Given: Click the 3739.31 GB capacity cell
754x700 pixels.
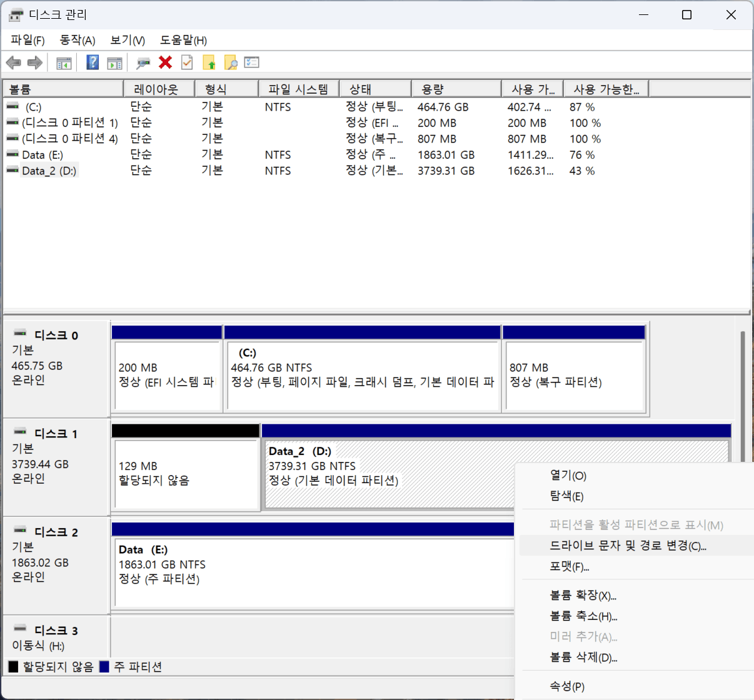Looking at the screenshot, I should point(446,171).
